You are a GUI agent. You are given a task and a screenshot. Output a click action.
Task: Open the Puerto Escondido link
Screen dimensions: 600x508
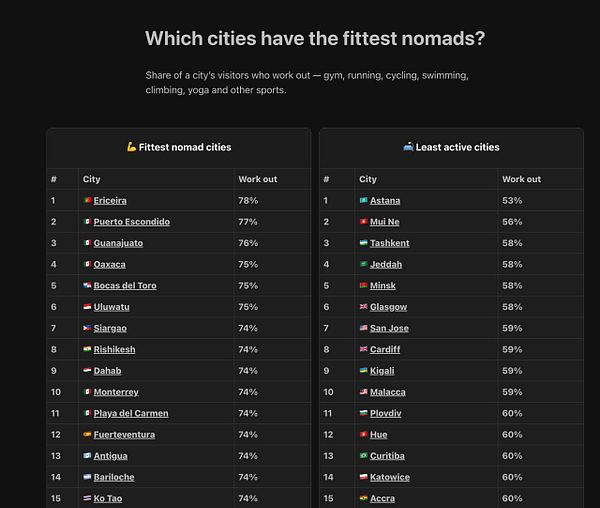point(132,222)
